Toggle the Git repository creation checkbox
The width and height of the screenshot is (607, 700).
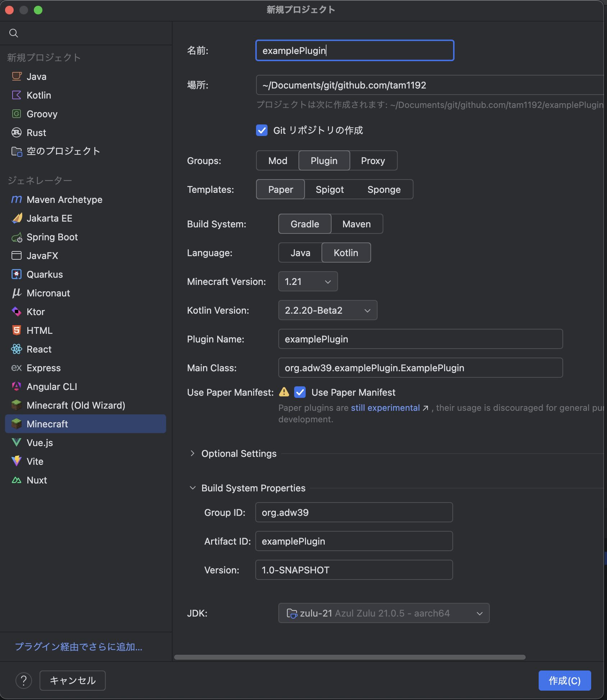coord(262,130)
